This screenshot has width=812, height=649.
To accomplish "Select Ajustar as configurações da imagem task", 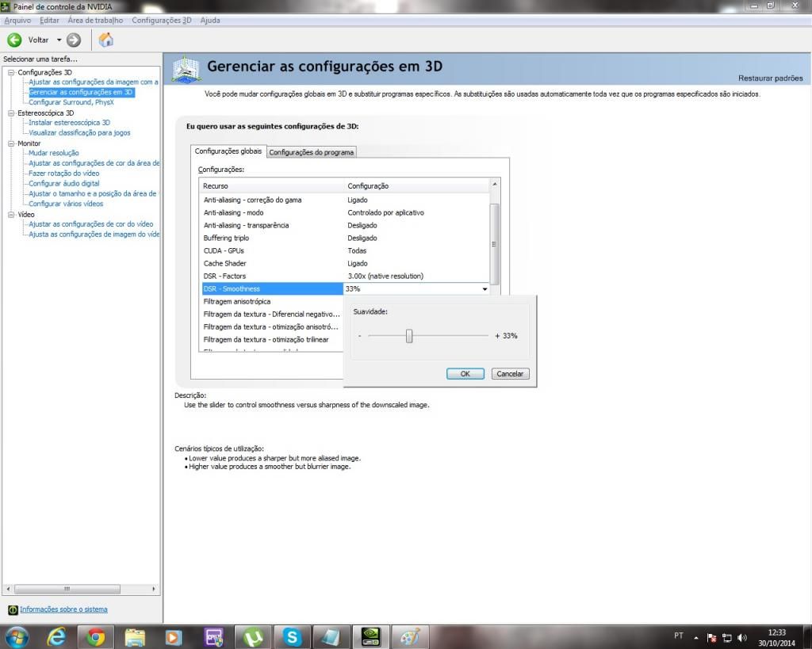I will pyautogui.click(x=94, y=82).
